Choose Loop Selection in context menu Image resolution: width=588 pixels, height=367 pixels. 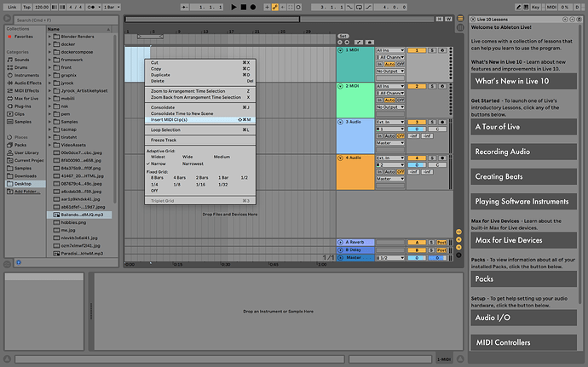click(x=200, y=130)
